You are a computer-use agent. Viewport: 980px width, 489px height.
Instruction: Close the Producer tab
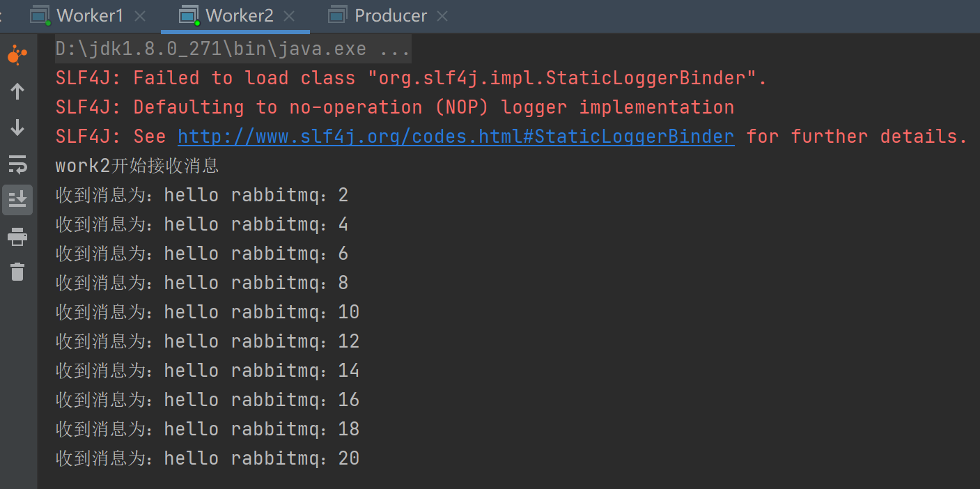point(443,16)
